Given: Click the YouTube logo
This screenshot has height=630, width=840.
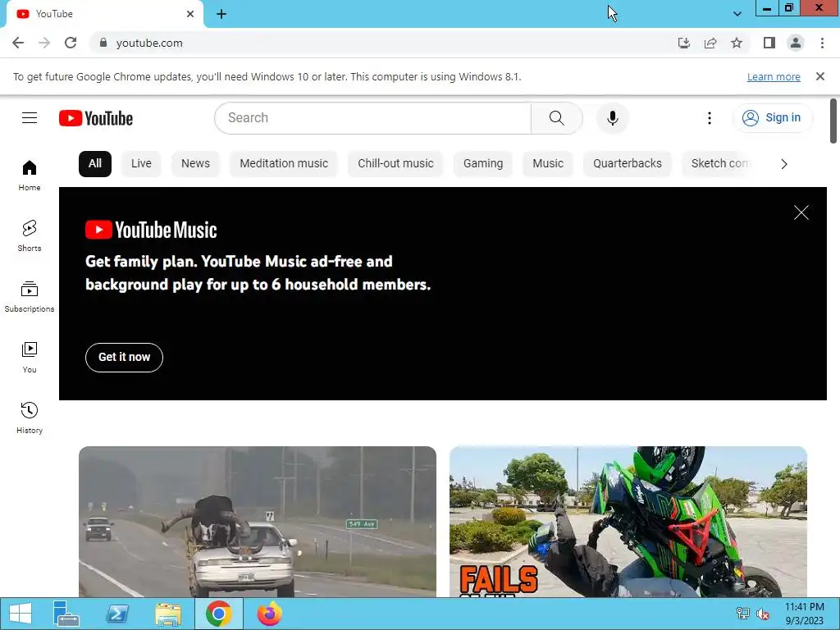Looking at the screenshot, I should tap(96, 118).
